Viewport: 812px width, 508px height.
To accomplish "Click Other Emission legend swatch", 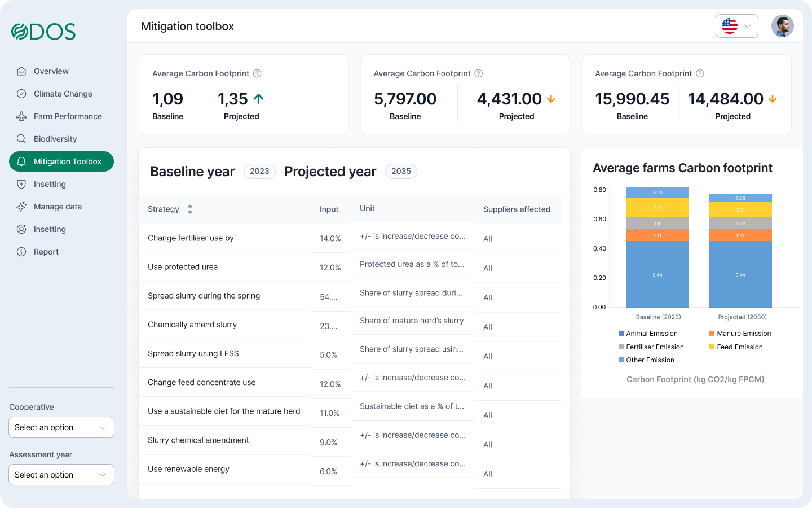I will click(621, 360).
